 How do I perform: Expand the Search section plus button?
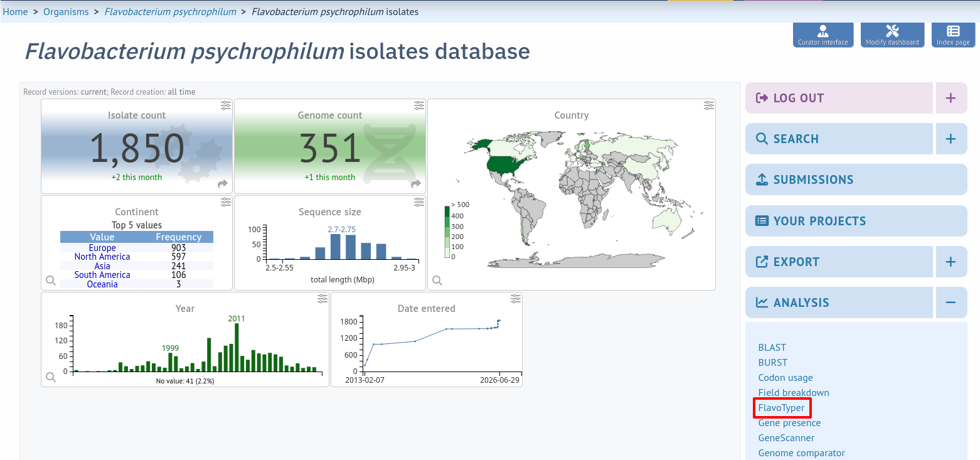pyautogui.click(x=951, y=139)
